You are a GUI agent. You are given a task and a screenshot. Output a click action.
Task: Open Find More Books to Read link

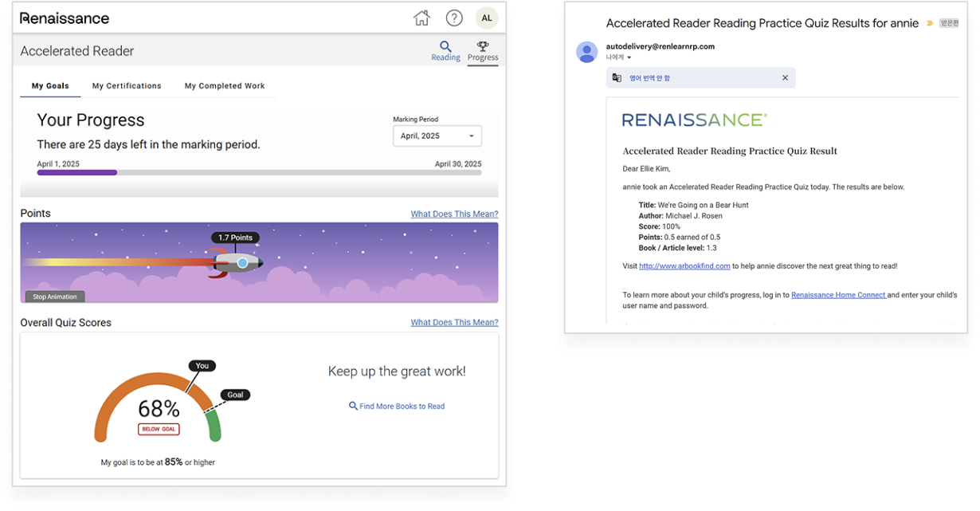point(397,407)
